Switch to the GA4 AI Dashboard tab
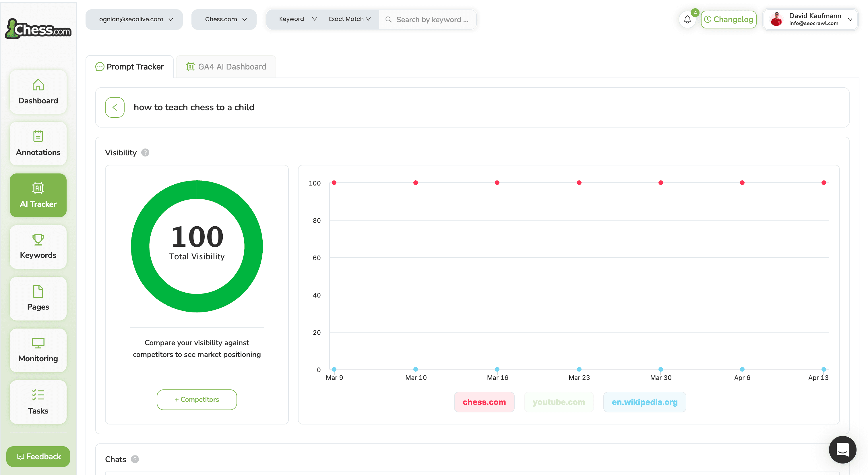This screenshot has height=475, width=868. point(226,67)
